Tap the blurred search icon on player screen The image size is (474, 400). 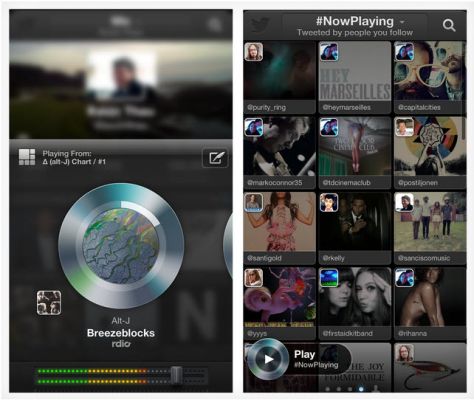pos(214,24)
